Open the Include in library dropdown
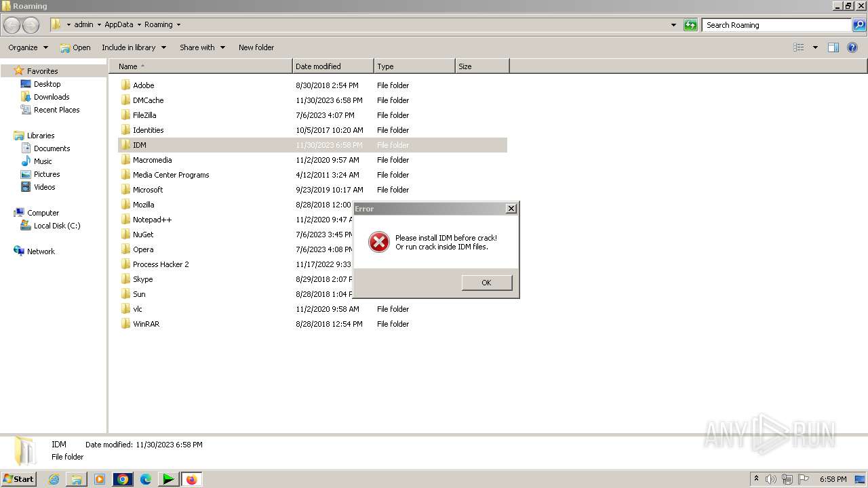 134,47
